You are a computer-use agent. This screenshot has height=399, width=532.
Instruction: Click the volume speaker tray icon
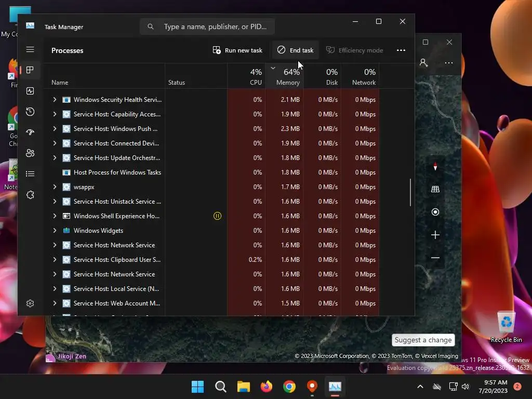click(x=465, y=387)
